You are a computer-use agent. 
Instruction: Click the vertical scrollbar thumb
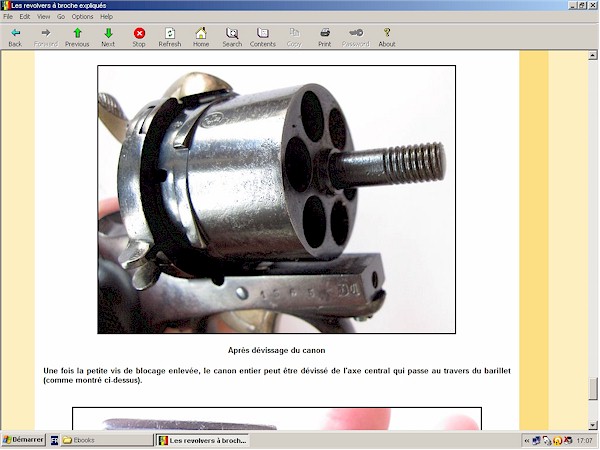click(593, 388)
